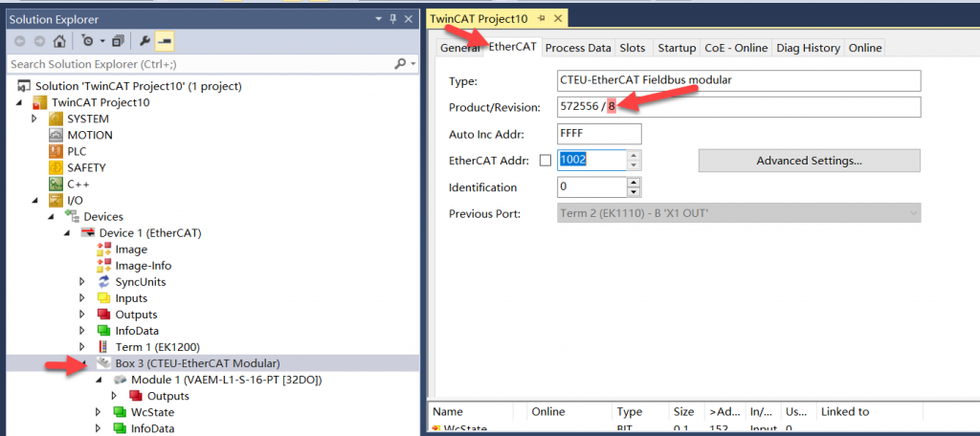The width and height of the screenshot is (980, 436).
Task: Collapse the I/O node
Action: [x=34, y=201]
